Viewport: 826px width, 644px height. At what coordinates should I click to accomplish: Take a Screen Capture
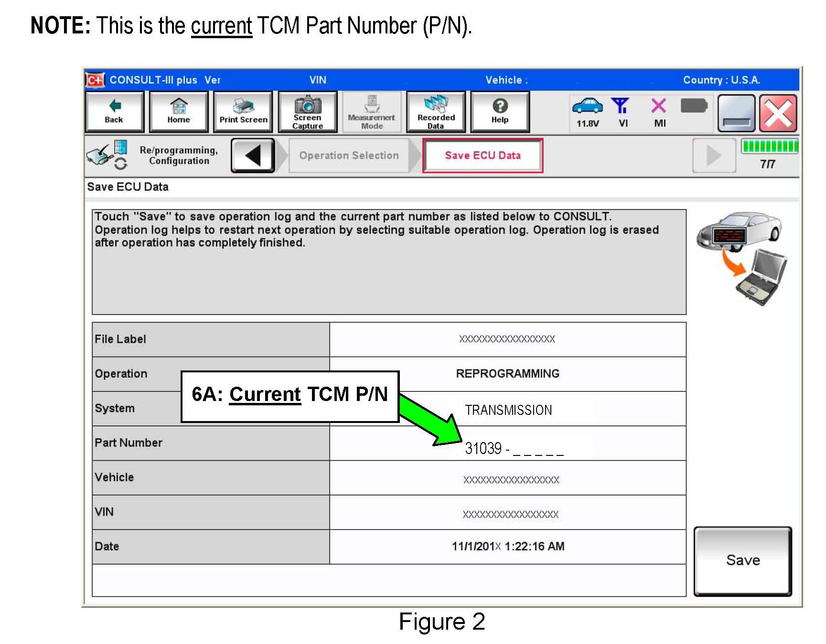click(x=307, y=112)
